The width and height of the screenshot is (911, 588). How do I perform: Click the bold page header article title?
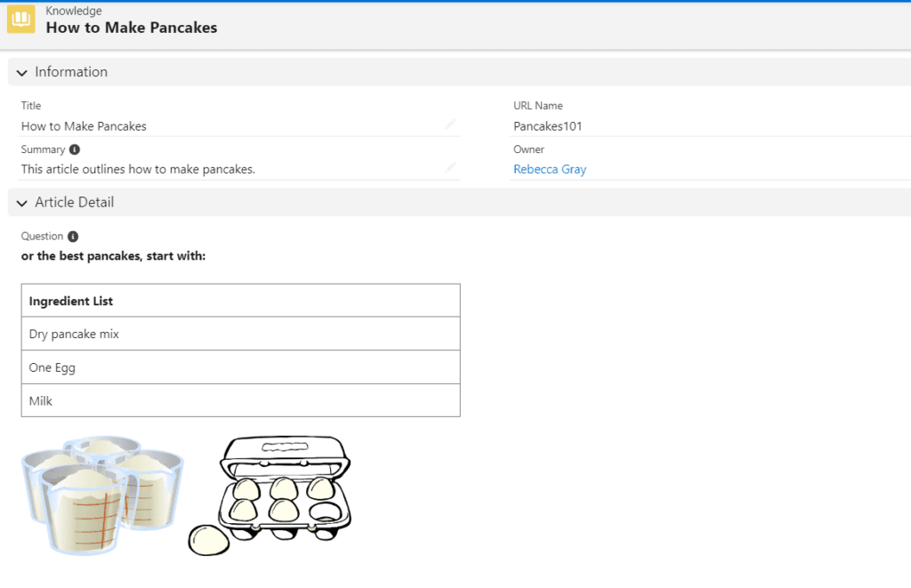132,28
